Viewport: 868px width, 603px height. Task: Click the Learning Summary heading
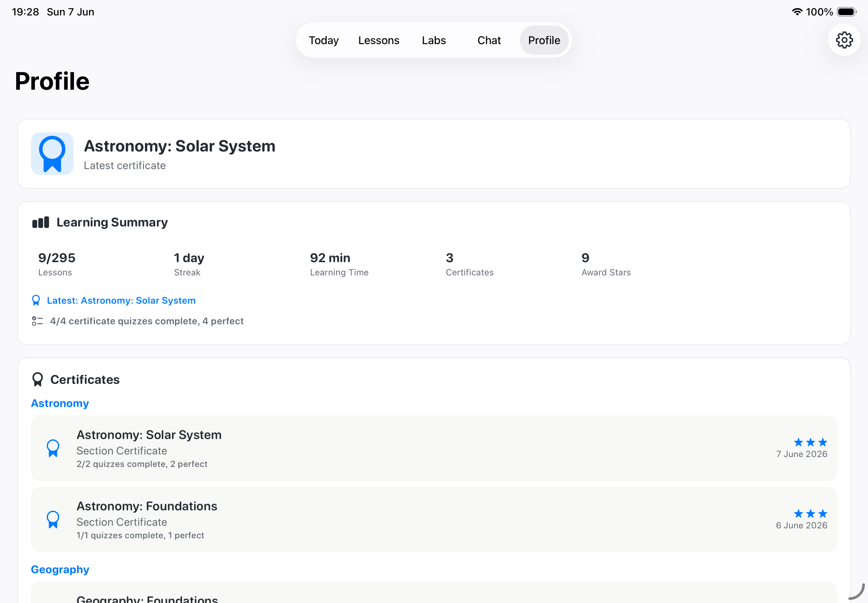pos(112,222)
